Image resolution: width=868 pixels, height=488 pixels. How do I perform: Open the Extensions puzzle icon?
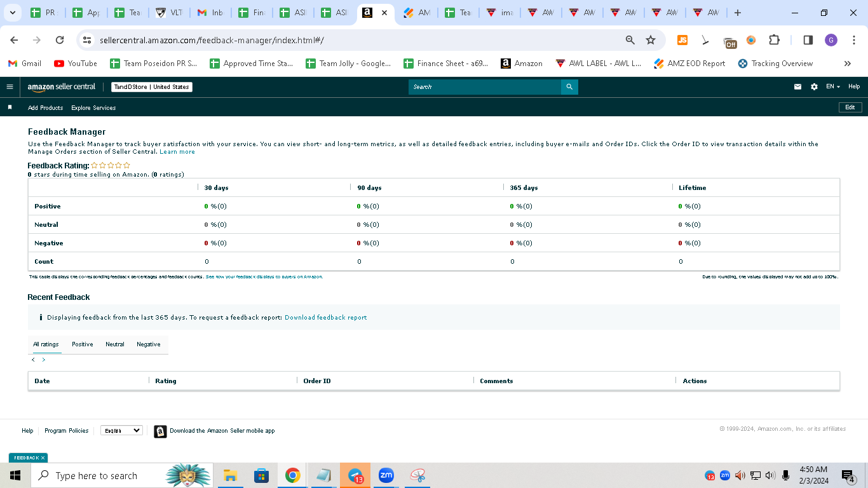click(774, 40)
